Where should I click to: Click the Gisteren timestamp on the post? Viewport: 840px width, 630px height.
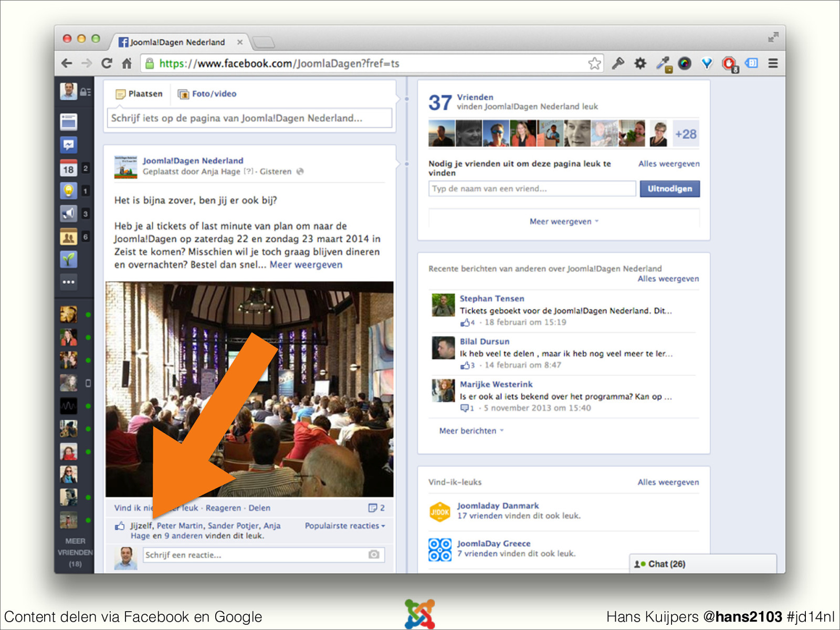pyautogui.click(x=275, y=171)
